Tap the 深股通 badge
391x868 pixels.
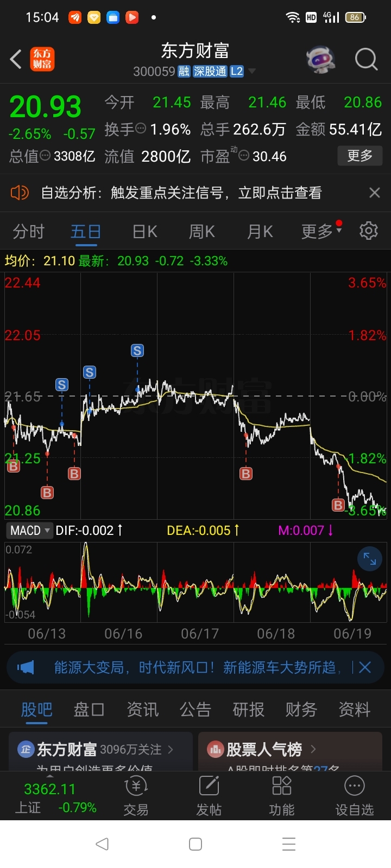click(x=210, y=72)
